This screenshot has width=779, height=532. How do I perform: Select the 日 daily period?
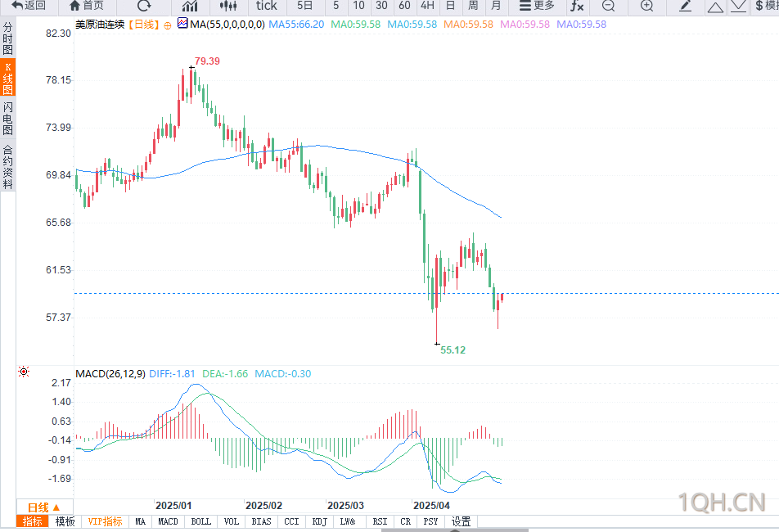tap(450, 6)
